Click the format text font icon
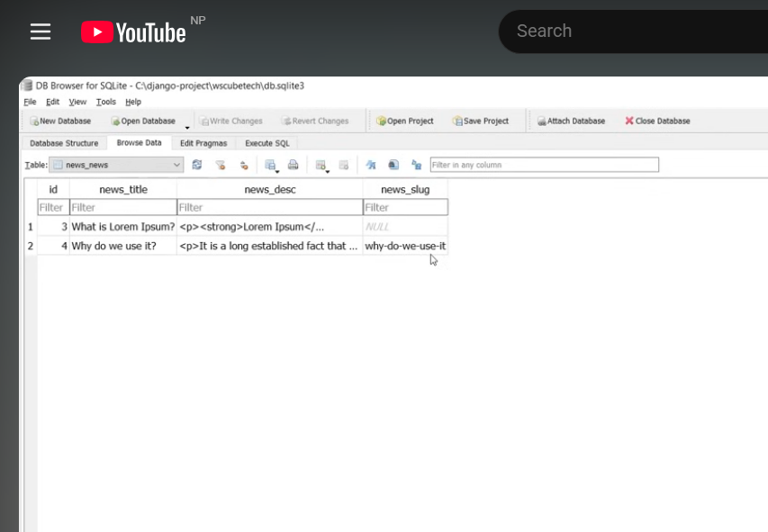The height and width of the screenshot is (532, 768). coord(371,165)
